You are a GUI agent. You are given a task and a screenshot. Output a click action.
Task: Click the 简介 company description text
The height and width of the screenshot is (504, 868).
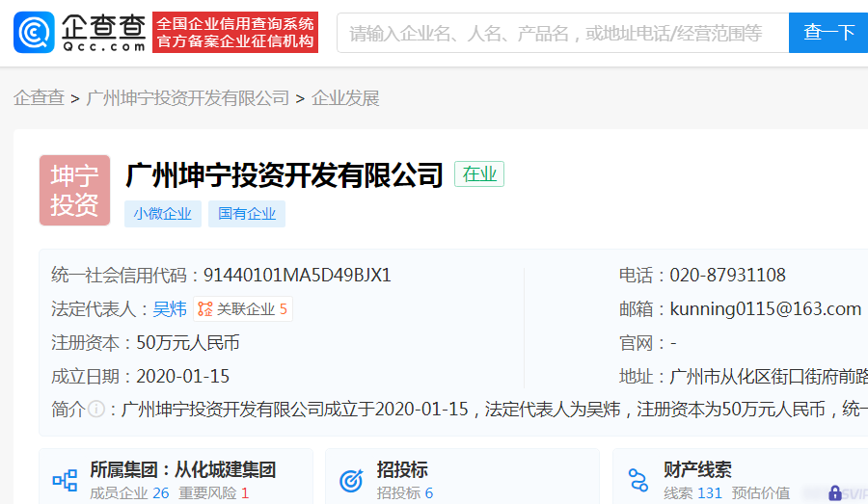(495, 410)
